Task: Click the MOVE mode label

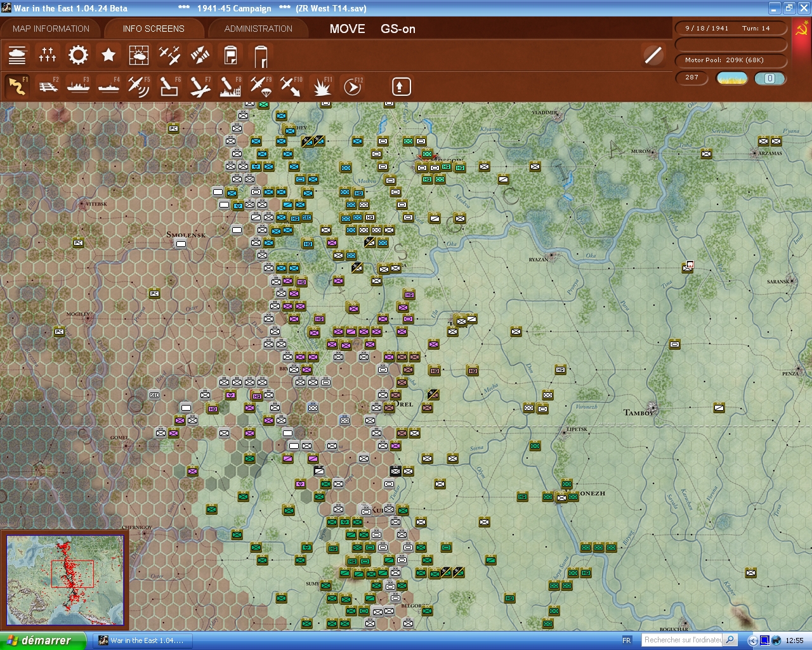Action: coord(347,29)
